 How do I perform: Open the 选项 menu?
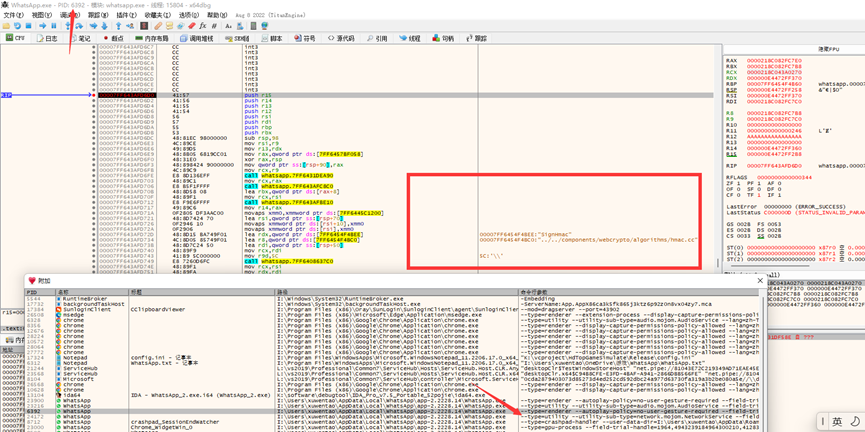[189, 15]
